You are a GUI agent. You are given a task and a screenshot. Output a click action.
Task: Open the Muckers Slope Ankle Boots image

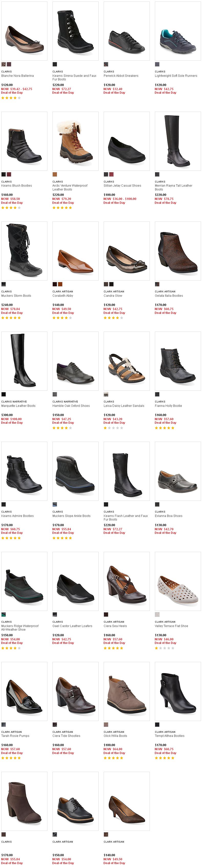(x=76, y=471)
